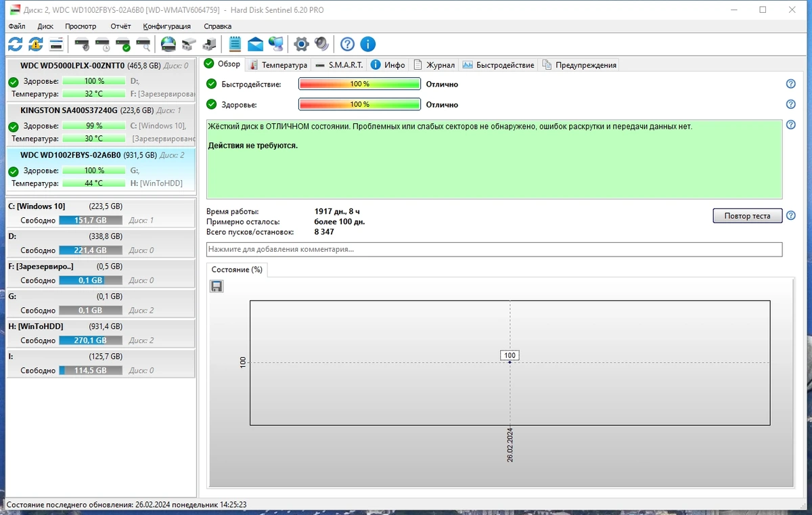Select the F: [Зарезервиро..] partition
The image size is (812, 515).
tap(101, 273)
